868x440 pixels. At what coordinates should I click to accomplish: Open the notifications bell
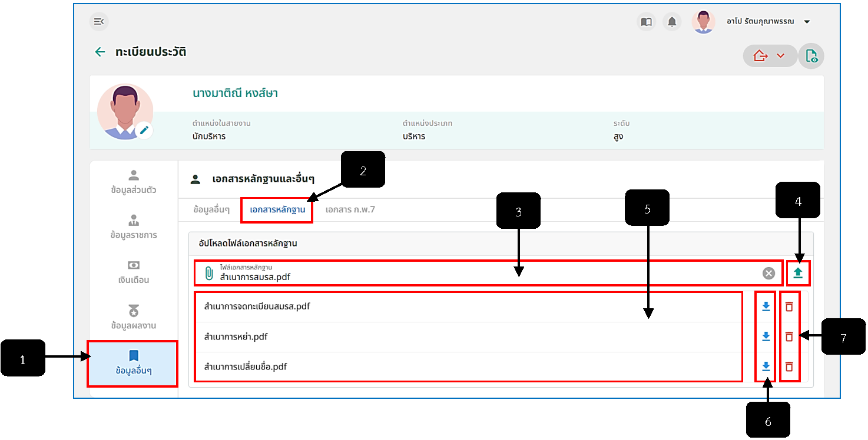[x=672, y=22]
